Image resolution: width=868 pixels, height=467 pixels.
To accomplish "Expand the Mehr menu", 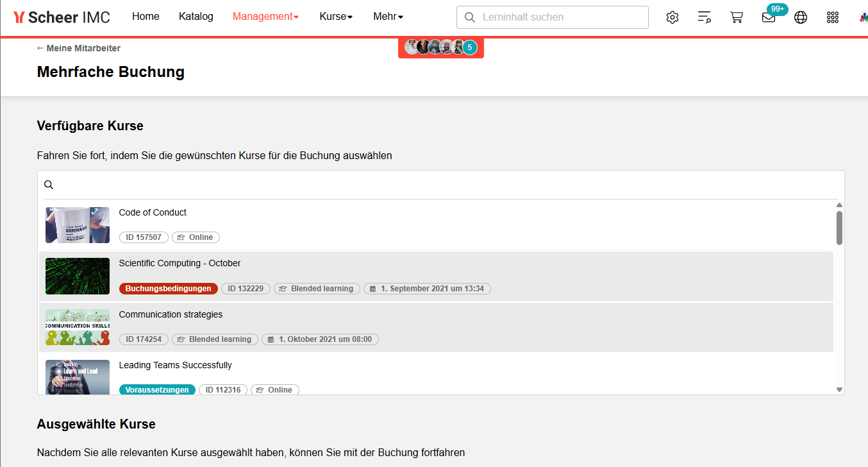I will (x=388, y=17).
